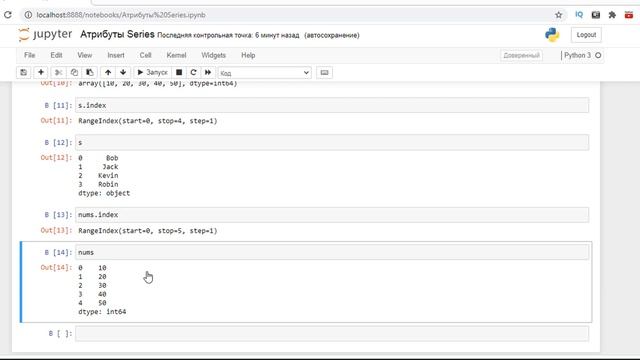
Task: Open the cell type Код dropdown
Action: point(264,73)
